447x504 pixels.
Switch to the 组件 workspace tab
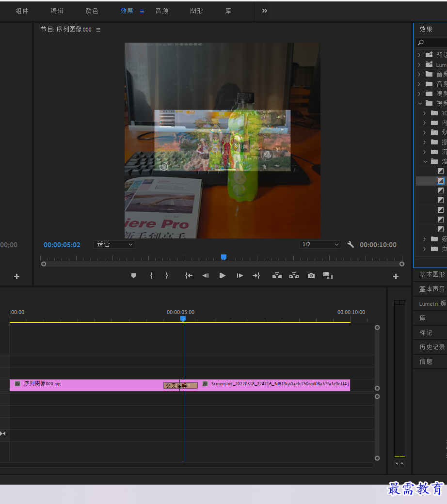pos(22,11)
